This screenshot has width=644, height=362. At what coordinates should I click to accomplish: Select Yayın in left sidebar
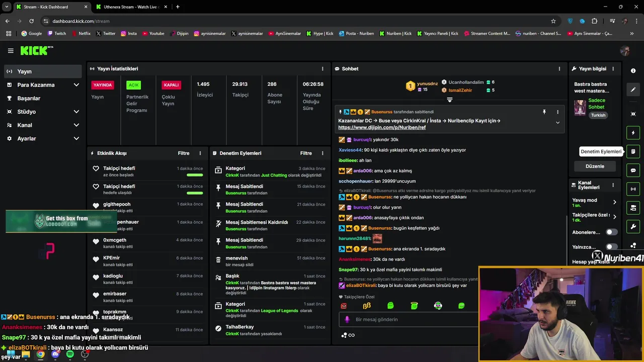pos(43,71)
